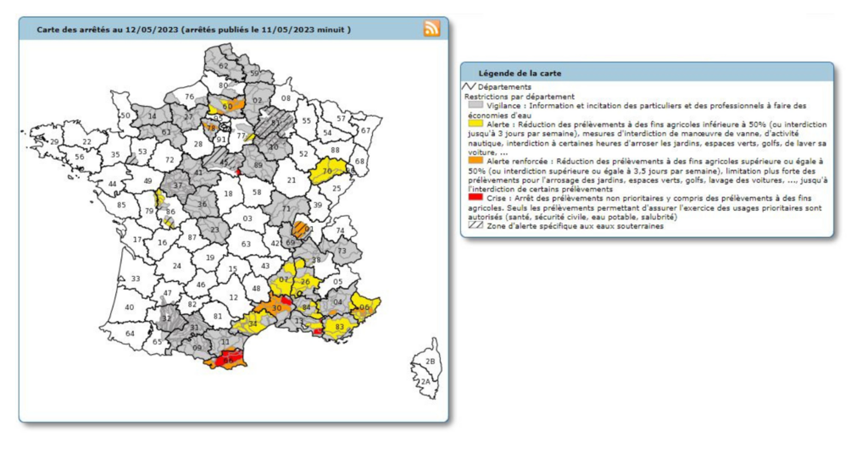Image resolution: width=868 pixels, height=453 pixels.
Task: Click the red Crise legend swatch
Action: point(473,198)
